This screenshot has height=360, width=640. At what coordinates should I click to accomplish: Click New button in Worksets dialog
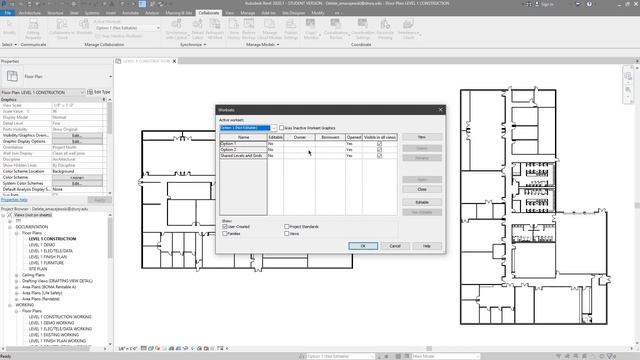tap(422, 137)
